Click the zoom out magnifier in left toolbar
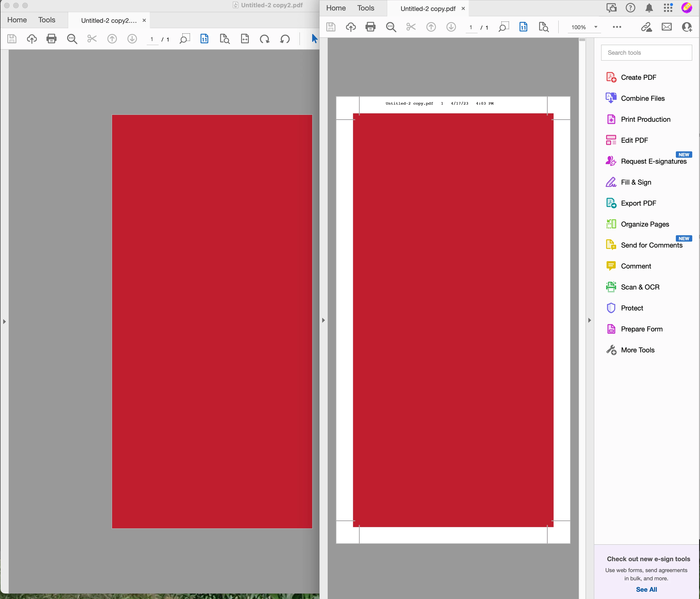Image resolution: width=700 pixels, height=599 pixels. click(x=72, y=39)
